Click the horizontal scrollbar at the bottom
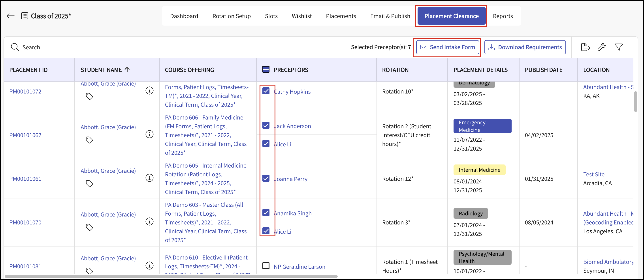 point(171,276)
